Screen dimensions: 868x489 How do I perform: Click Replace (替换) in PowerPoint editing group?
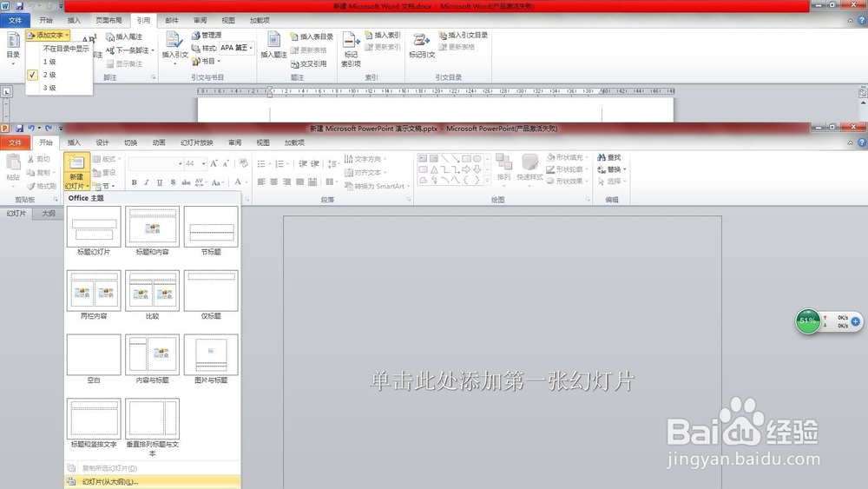coord(612,169)
